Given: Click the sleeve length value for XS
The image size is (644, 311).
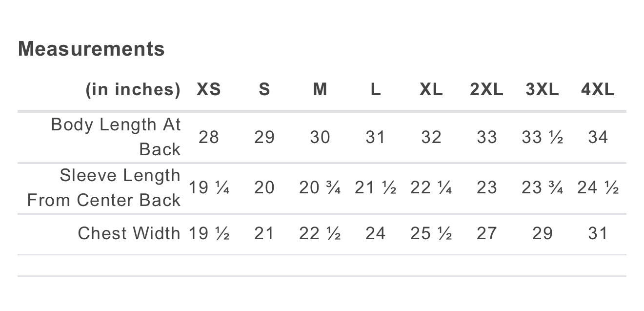Looking at the screenshot, I should [x=209, y=187].
